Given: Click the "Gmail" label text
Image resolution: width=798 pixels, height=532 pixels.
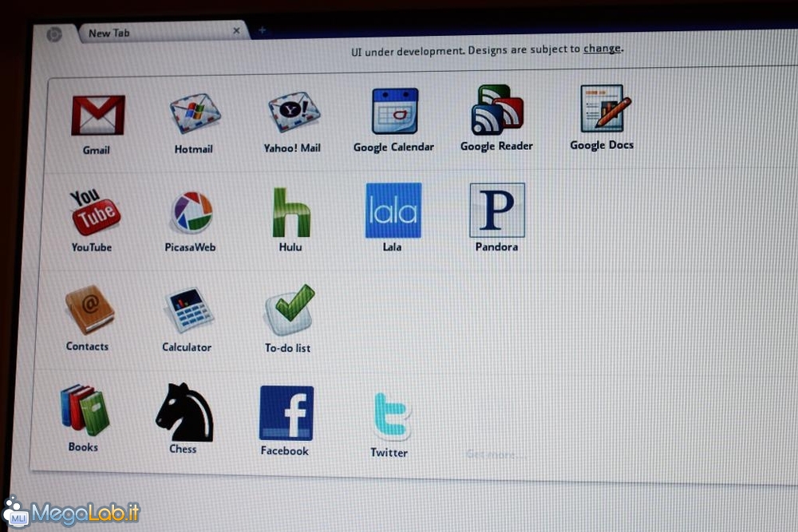Looking at the screenshot, I should tap(97, 150).
